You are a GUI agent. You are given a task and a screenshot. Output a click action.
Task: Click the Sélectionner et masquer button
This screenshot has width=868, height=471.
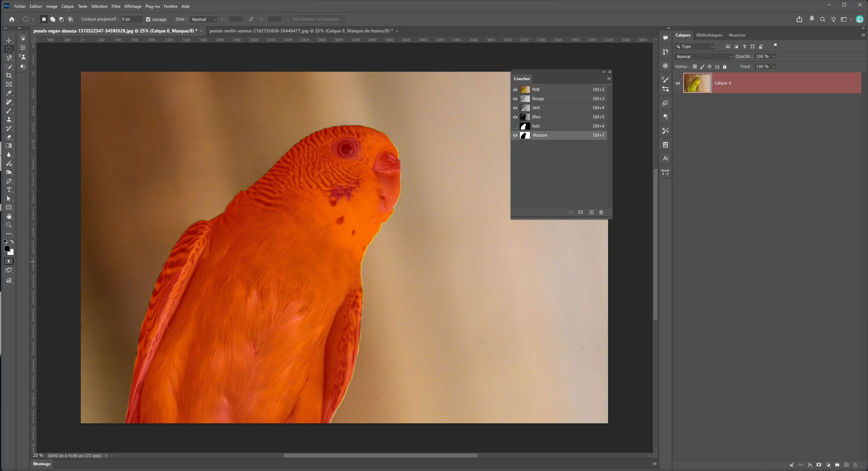click(317, 19)
